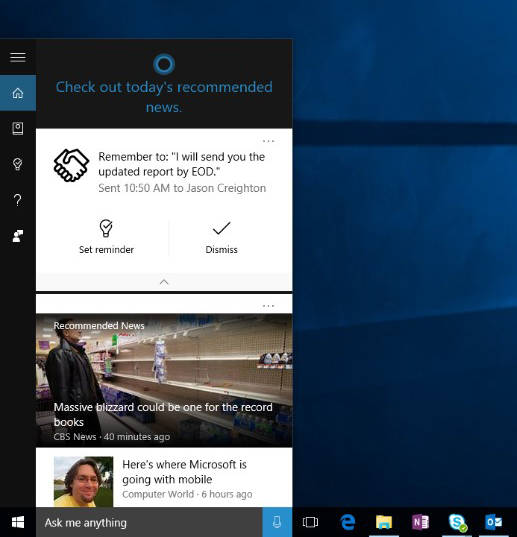This screenshot has width=517, height=537.
Task: Open Windows Start button
Action: 18,522
